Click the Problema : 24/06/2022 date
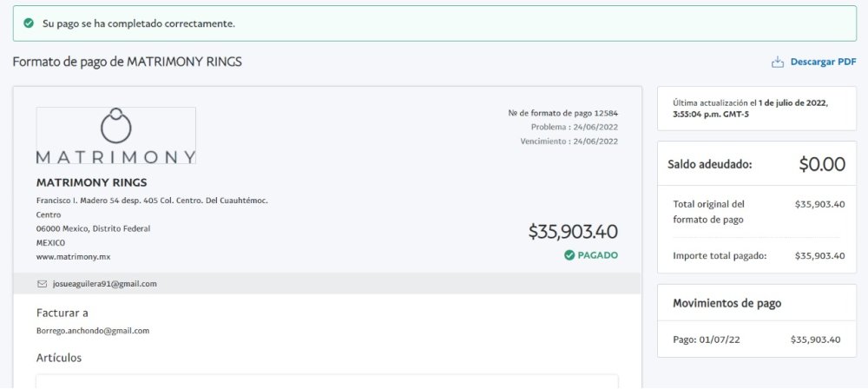 (575, 127)
